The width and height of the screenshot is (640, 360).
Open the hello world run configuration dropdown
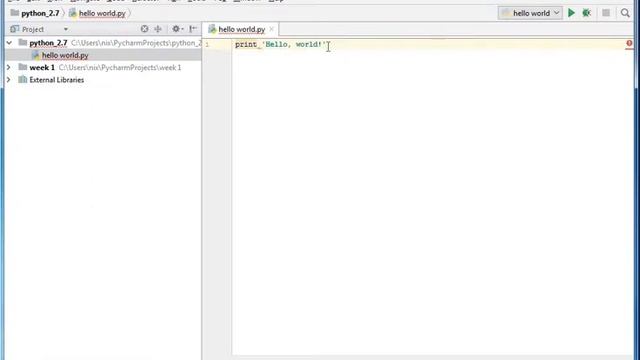click(530, 13)
